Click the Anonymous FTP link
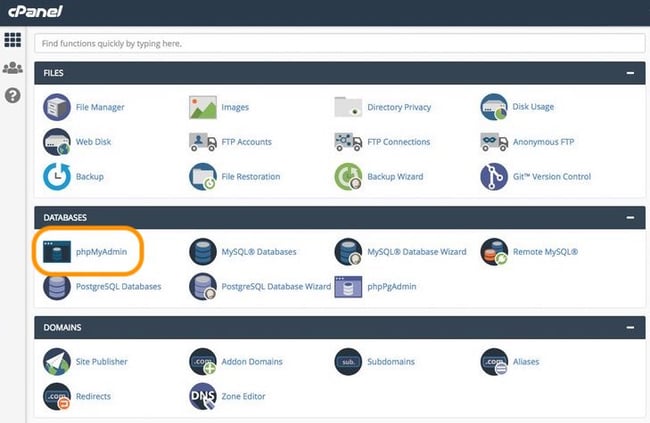650x423 pixels. click(x=543, y=142)
